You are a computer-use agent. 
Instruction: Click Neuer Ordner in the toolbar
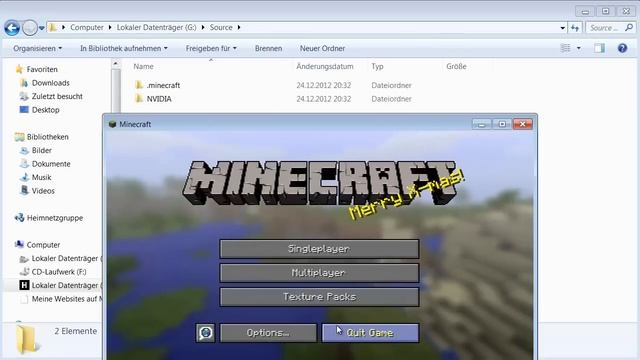click(322, 48)
